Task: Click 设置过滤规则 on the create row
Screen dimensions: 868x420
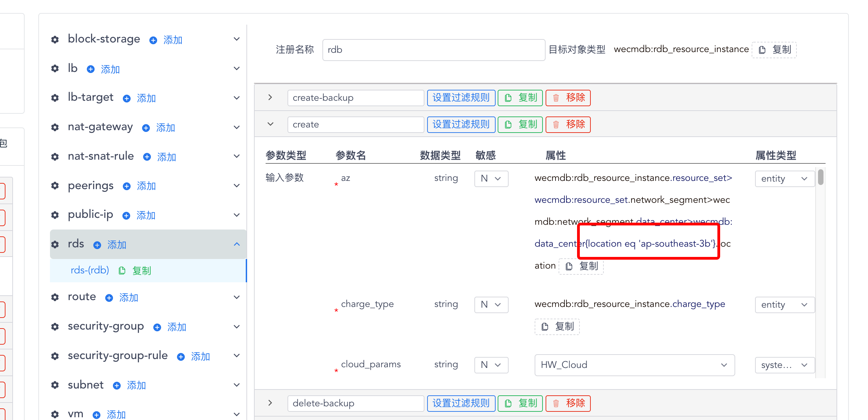Action: coord(461,124)
